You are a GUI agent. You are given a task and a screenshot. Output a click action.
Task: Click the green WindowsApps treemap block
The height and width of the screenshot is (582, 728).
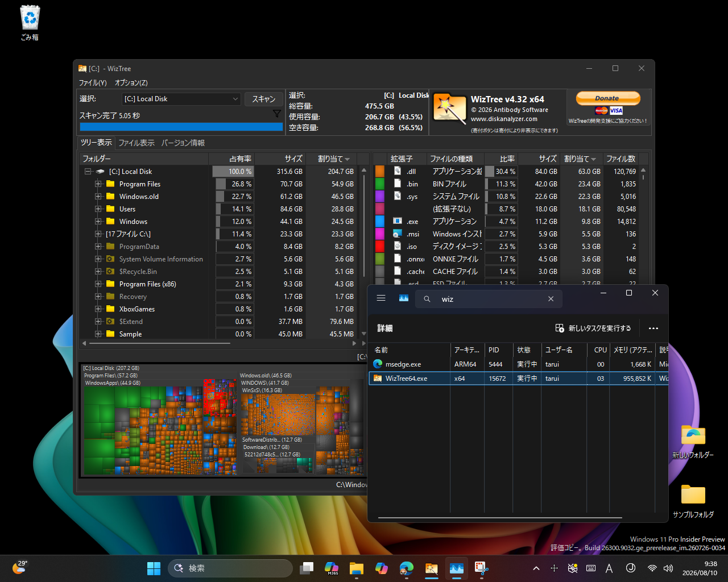point(100,430)
